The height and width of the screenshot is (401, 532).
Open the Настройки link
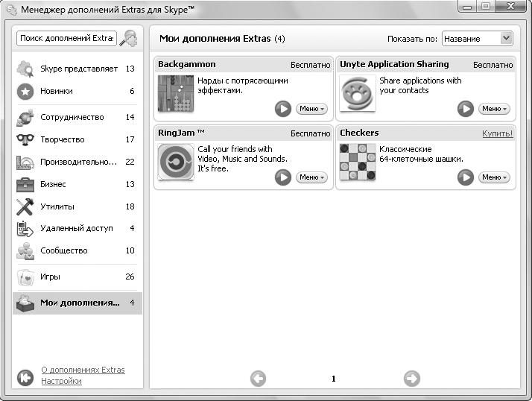(x=61, y=381)
